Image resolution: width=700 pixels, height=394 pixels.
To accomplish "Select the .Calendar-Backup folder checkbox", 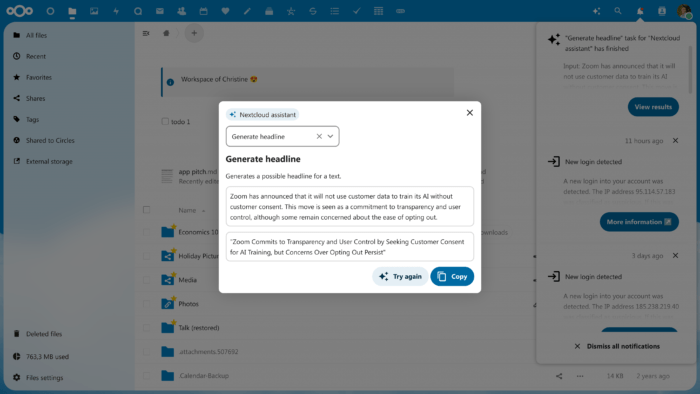I will click(146, 376).
